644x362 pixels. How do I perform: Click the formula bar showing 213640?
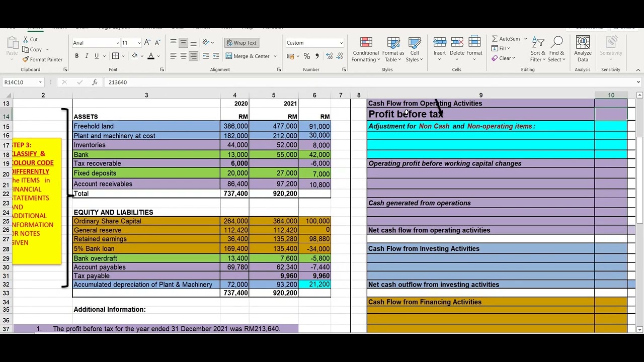pos(370,82)
